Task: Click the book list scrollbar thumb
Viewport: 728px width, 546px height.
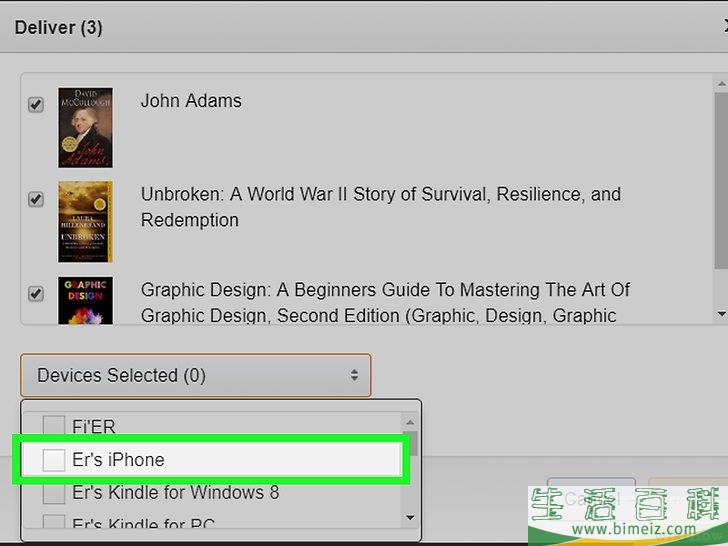Action: (x=722, y=180)
